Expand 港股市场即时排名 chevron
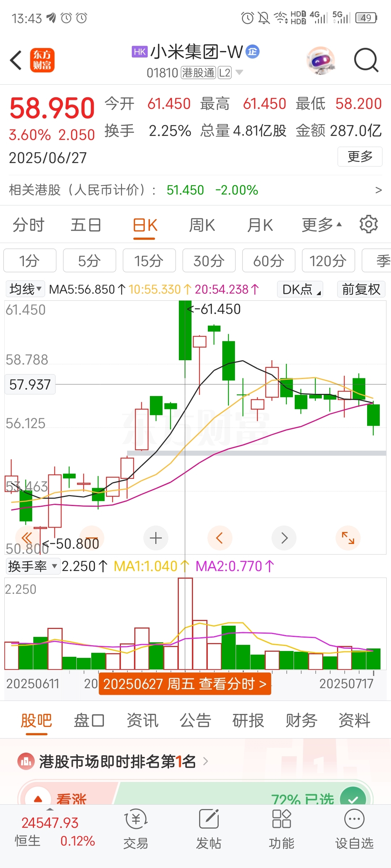Image resolution: width=391 pixels, height=868 pixels. point(206,761)
